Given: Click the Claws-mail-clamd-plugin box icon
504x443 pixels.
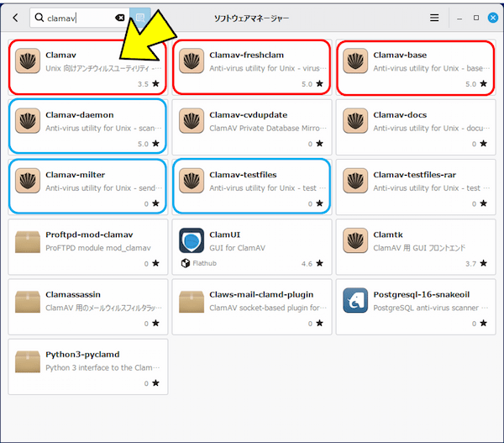Looking at the screenshot, I should [x=192, y=302].
